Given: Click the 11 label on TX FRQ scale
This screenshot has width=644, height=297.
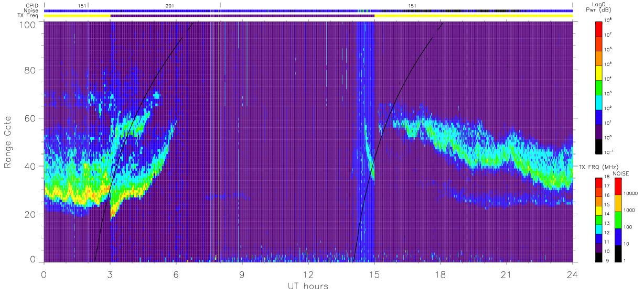Looking at the screenshot, I should [608, 243].
